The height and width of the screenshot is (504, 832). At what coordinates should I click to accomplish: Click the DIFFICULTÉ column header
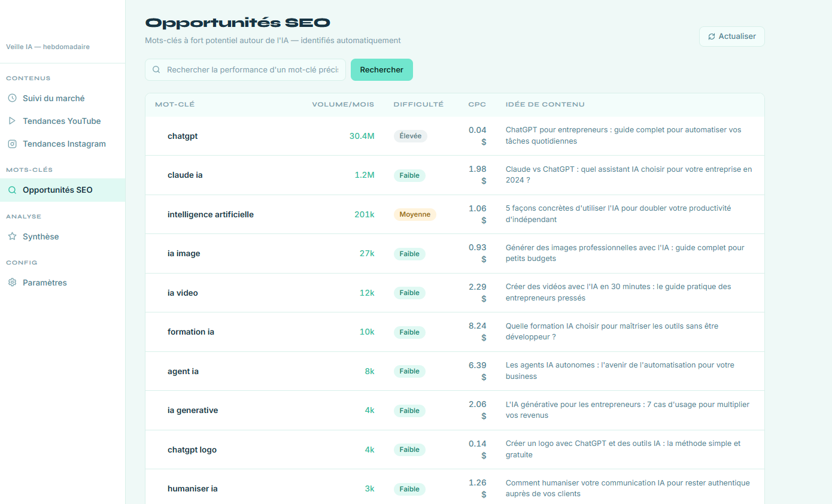418,104
